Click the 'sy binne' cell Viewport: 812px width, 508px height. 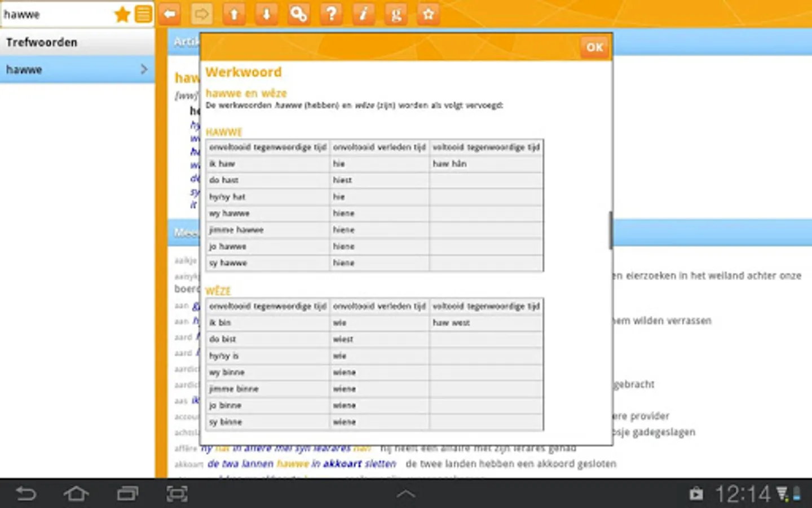click(x=268, y=422)
